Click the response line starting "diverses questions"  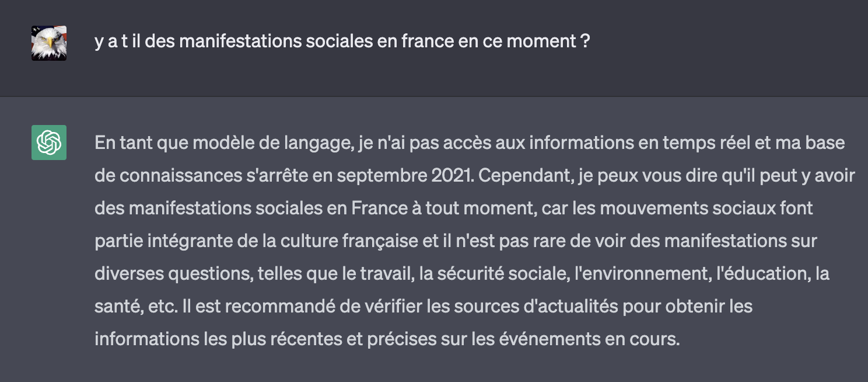click(461, 273)
